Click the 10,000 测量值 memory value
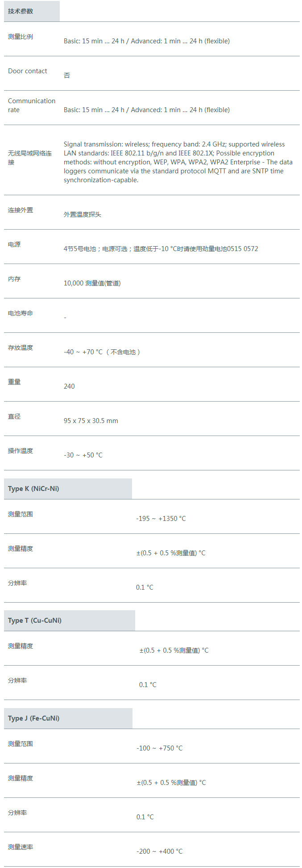This screenshot has width=302, height=868. point(92,283)
